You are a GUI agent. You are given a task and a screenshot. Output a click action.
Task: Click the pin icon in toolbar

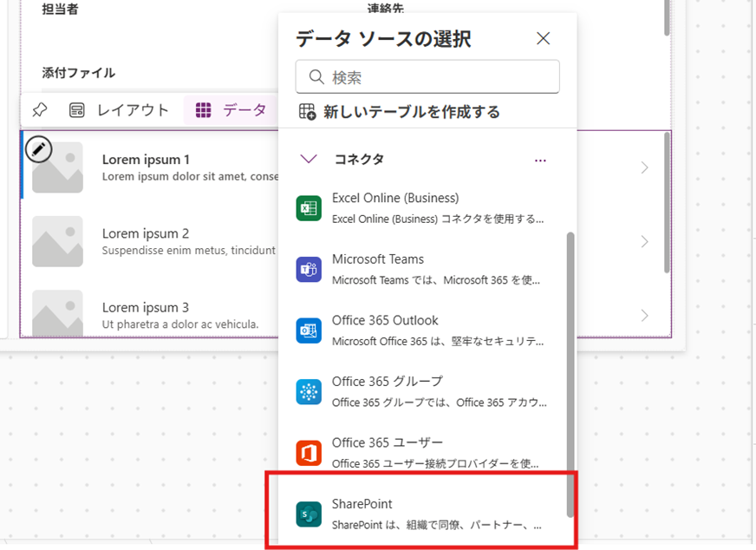click(39, 110)
